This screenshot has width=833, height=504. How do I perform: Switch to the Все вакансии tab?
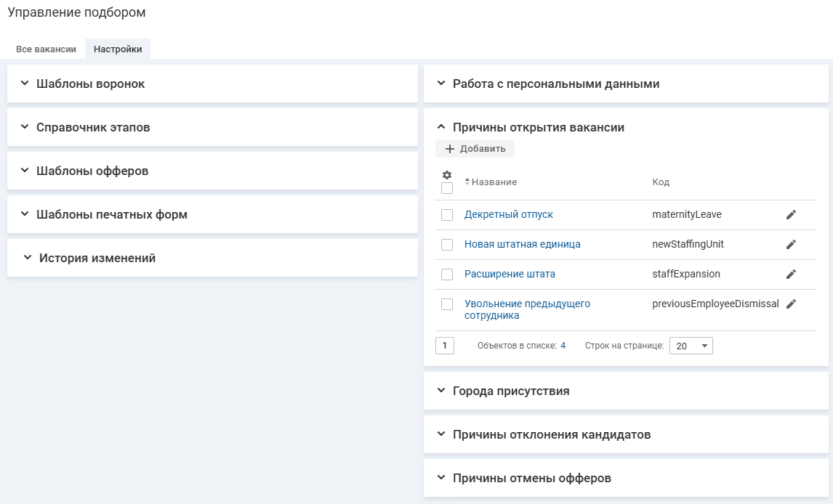pyautogui.click(x=46, y=49)
